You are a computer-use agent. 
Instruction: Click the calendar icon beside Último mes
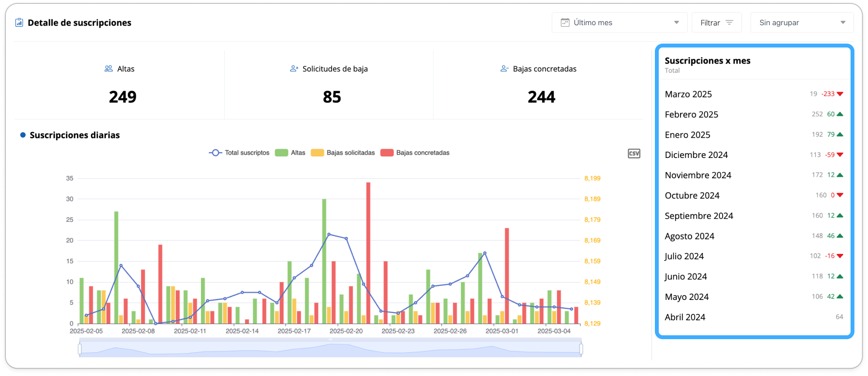click(x=565, y=23)
